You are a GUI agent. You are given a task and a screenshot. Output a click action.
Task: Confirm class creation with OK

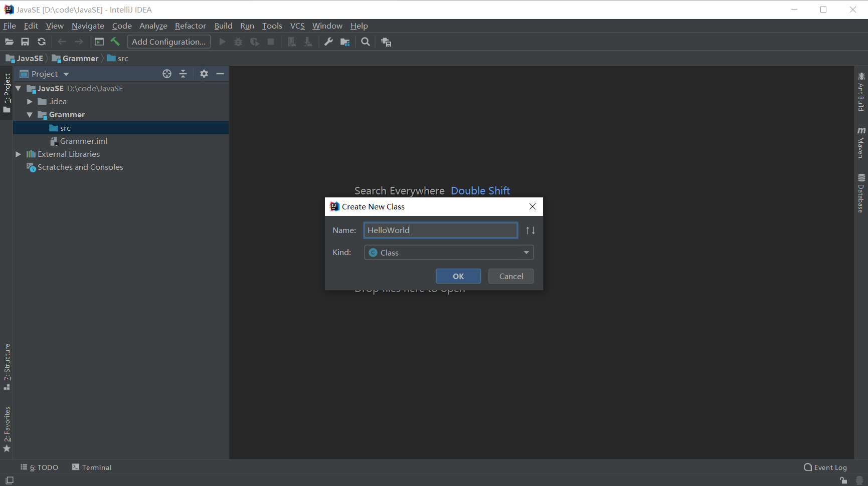tap(458, 276)
